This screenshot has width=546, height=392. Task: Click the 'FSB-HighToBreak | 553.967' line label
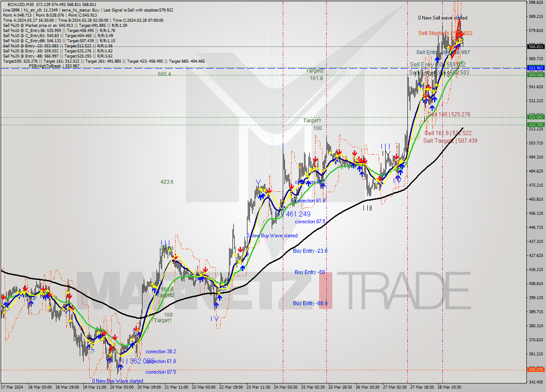[54, 66]
